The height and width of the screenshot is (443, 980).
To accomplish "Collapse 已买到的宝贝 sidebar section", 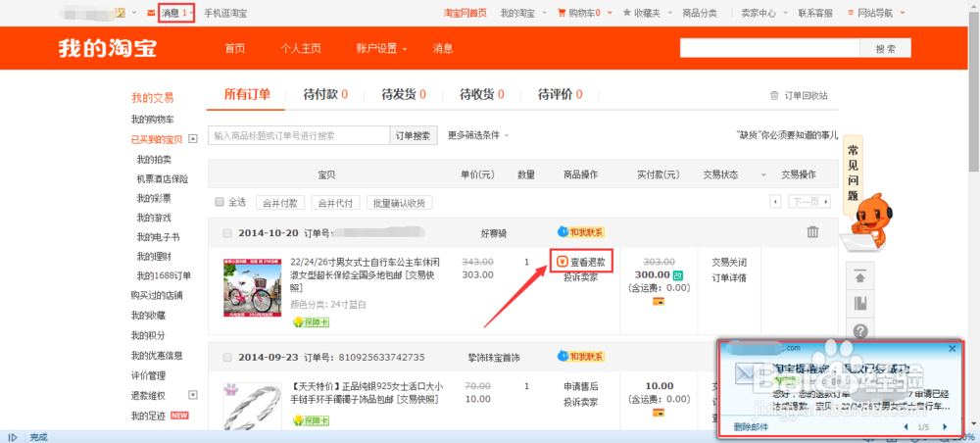I will pos(193,139).
